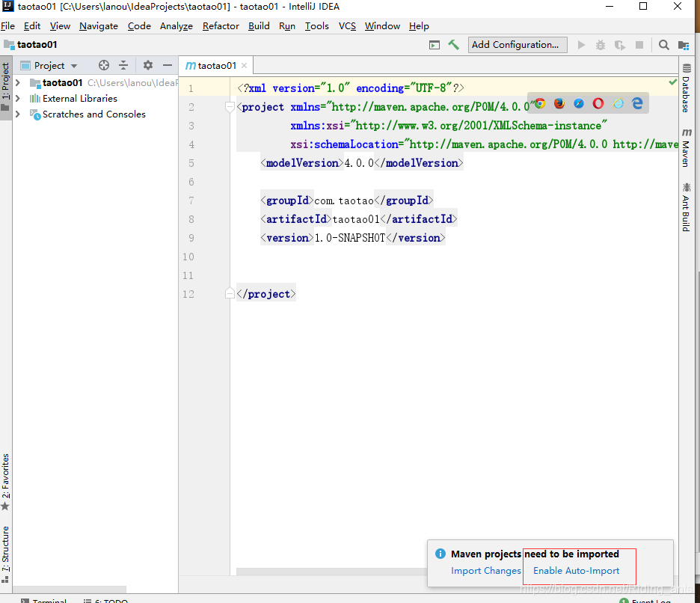This screenshot has height=603, width=700.
Task: Open the Build menu
Action: pyautogui.click(x=259, y=26)
